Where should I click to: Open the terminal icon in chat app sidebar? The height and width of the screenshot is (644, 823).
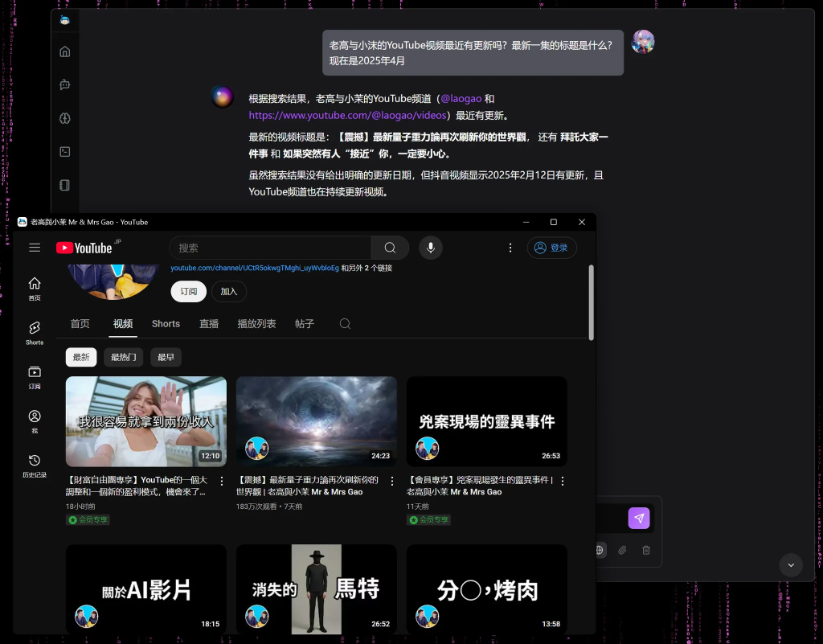pos(64,152)
